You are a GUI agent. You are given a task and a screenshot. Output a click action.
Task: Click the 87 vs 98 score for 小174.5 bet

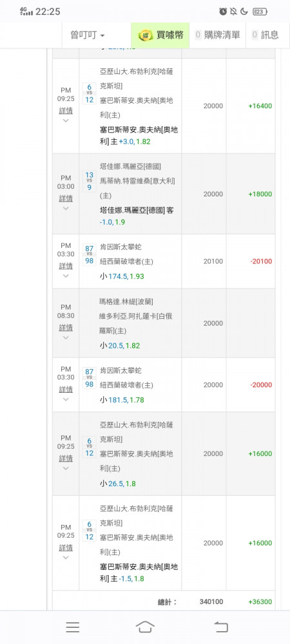(x=89, y=254)
